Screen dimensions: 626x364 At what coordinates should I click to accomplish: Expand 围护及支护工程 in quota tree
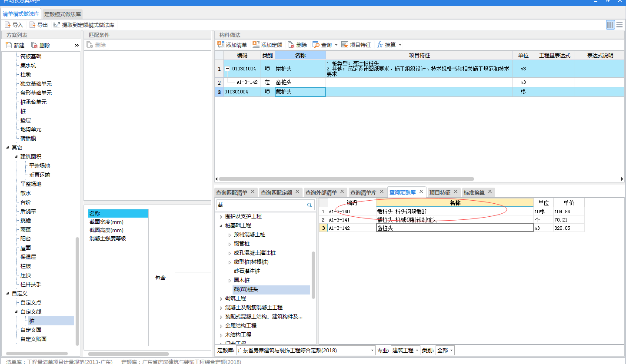[x=221, y=216]
